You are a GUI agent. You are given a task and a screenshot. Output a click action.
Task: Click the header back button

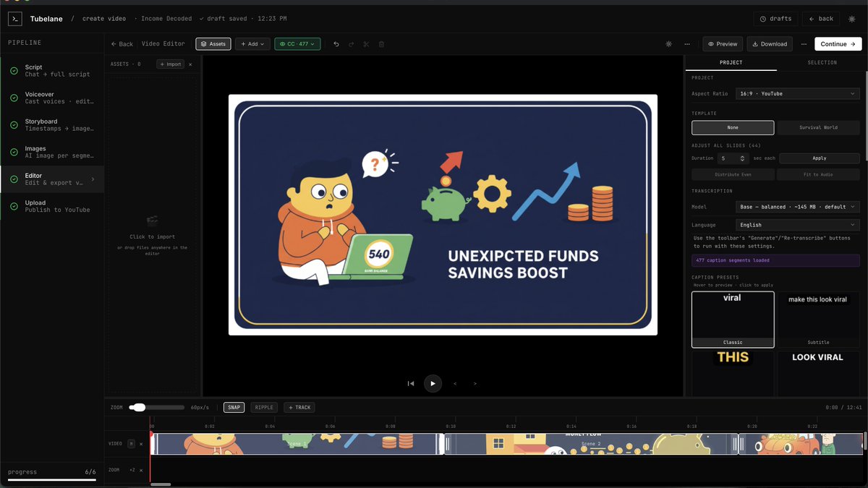point(821,19)
